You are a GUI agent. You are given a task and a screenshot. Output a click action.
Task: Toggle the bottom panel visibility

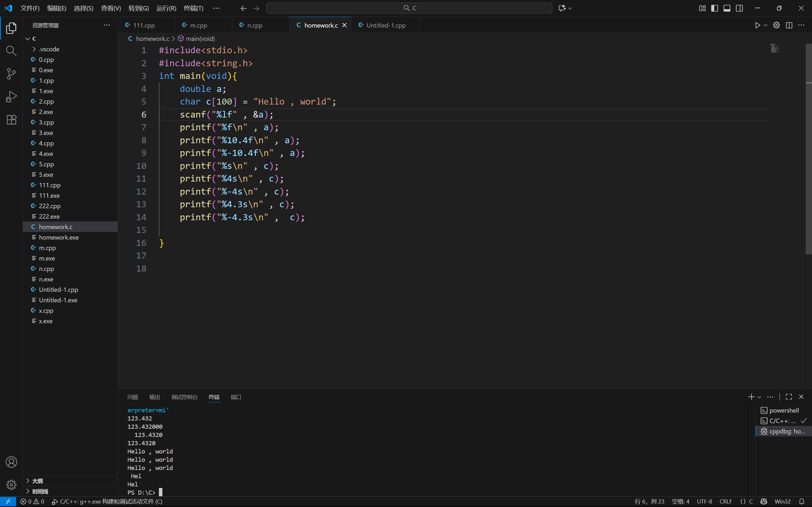pos(727,8)
